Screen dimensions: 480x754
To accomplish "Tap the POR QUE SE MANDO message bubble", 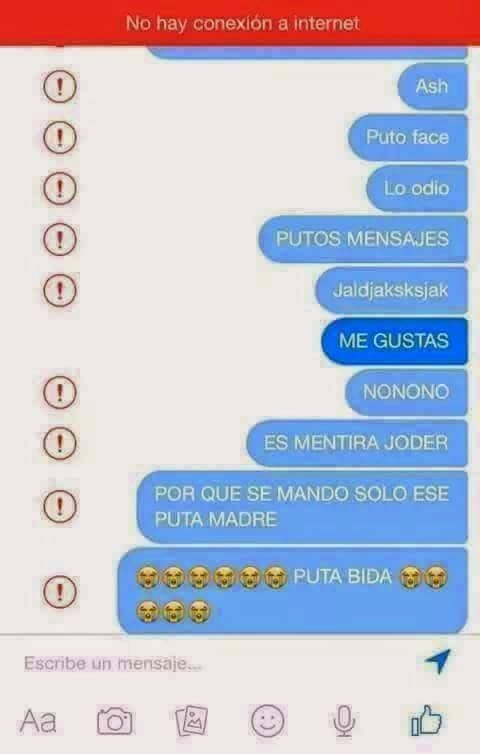I will coord(302,507).
